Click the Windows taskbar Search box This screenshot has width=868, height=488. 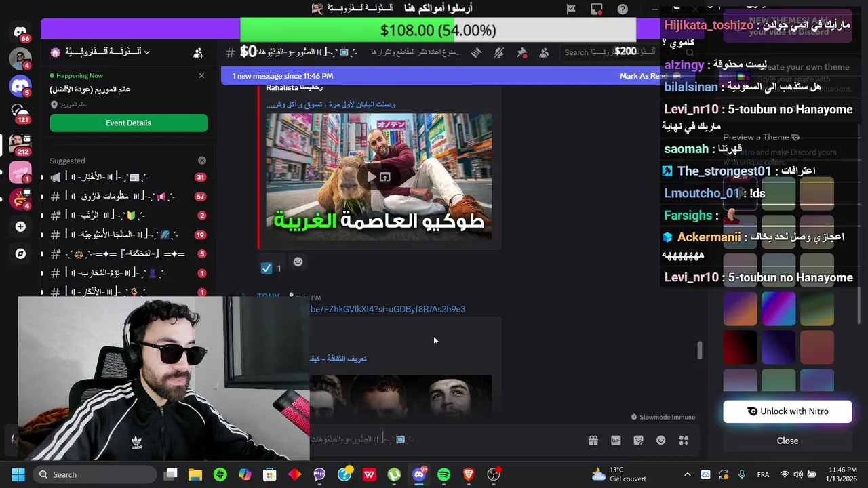(94, 474)
